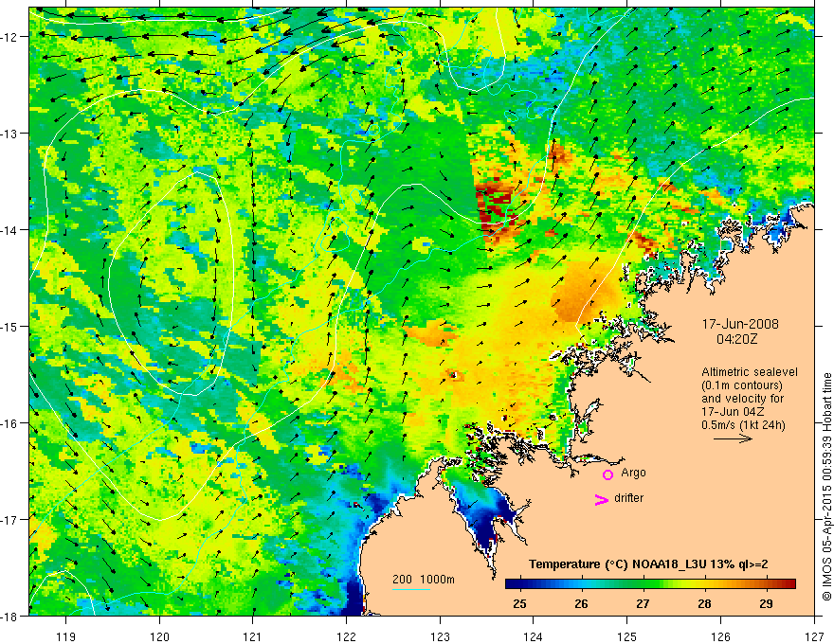Click the 0.5m/s velocity scale arrow
Image resolution: width=834 pixels, height=644 pixels.
(733, 438)
